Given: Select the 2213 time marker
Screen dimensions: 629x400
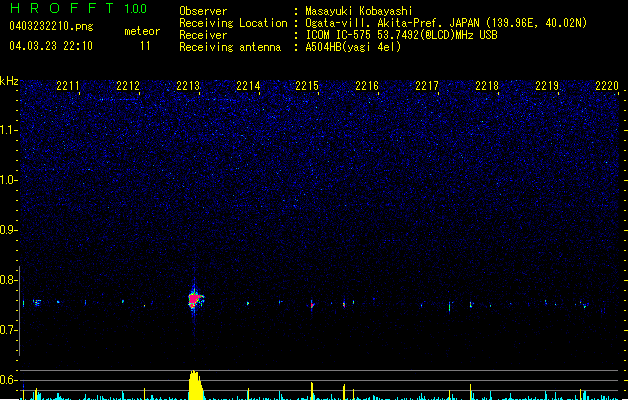Looking at the screenshot, I should [188, 87].
